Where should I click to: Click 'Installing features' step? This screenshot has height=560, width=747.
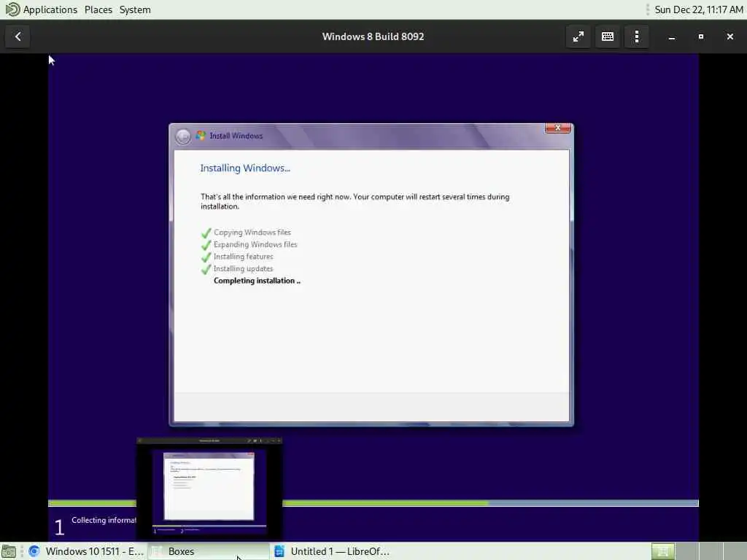click(x=244, y=257)
